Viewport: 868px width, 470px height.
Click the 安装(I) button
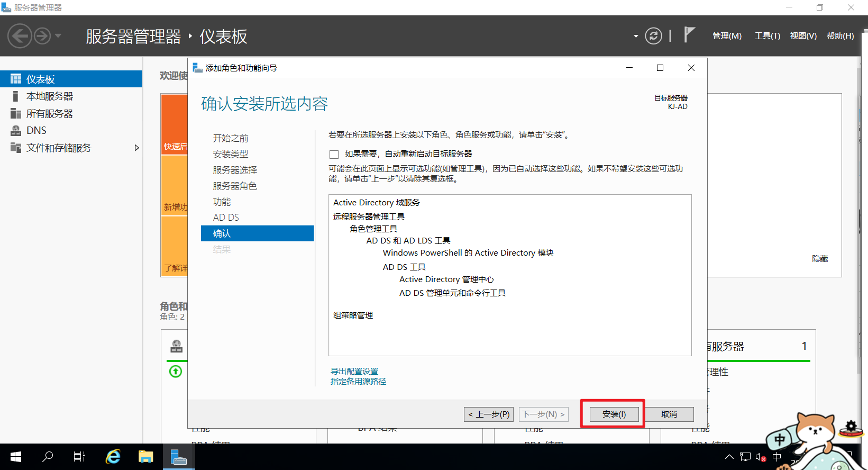coord(614,414)
